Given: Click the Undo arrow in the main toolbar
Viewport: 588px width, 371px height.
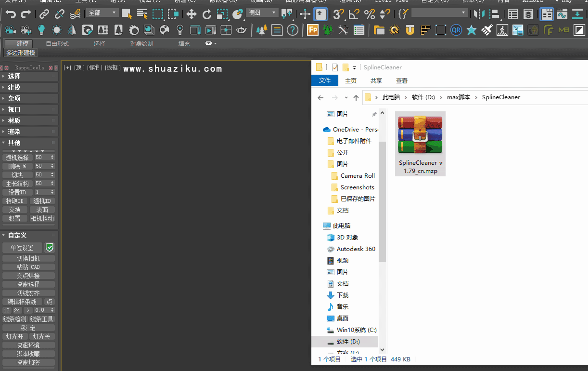Looking at the screenshot, I should pos(10,14).
